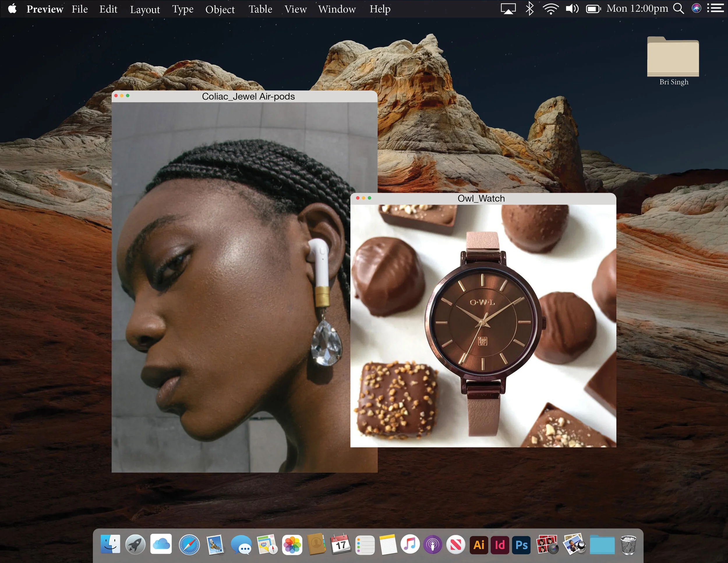Open Photo Booth from the dock
This screenshot has width=728, height=563.
click(x=547, y=544)
